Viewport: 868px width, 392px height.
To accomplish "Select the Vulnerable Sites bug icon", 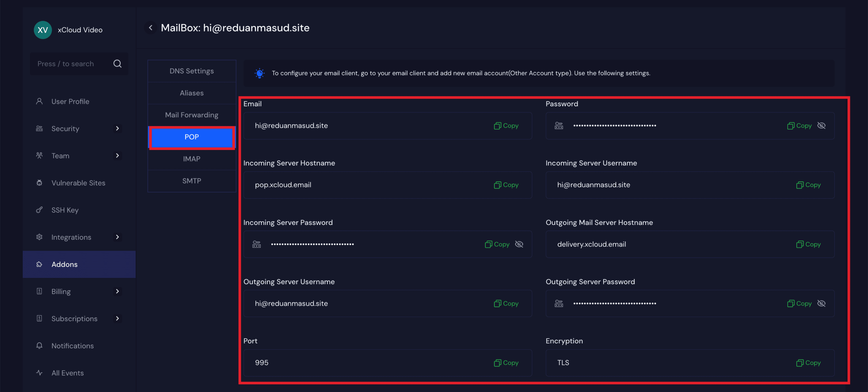I will point(39,183).
